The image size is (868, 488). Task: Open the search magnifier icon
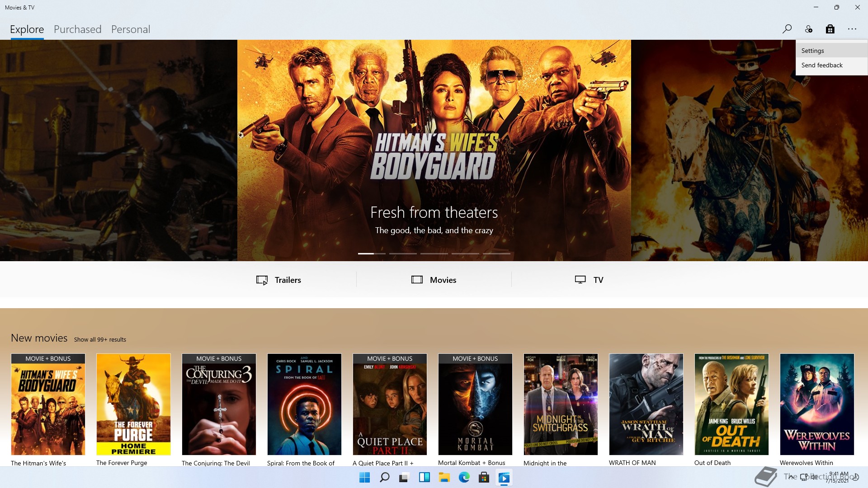[787, 29]
